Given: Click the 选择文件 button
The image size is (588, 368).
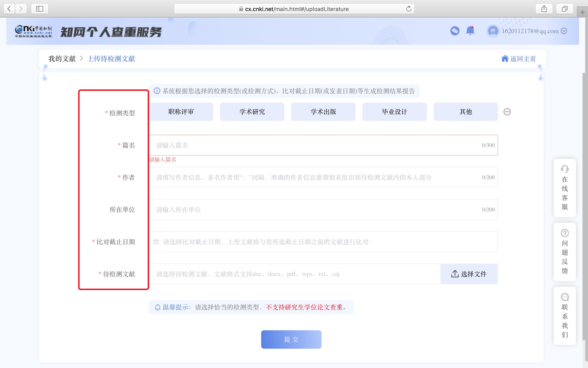Looking at the screenshot, I should (x=469, y=274).
